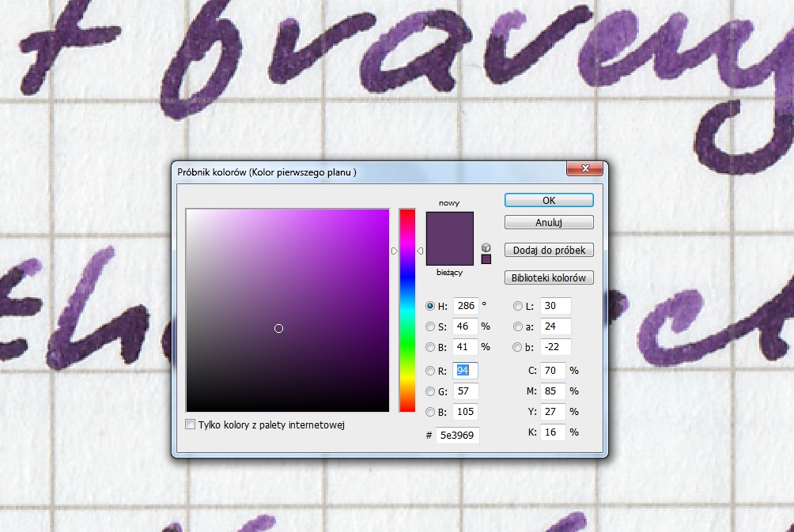Screen dimensions: 794x532
Task: Confirm the color with the OK button
Action: tap(548, 200)
